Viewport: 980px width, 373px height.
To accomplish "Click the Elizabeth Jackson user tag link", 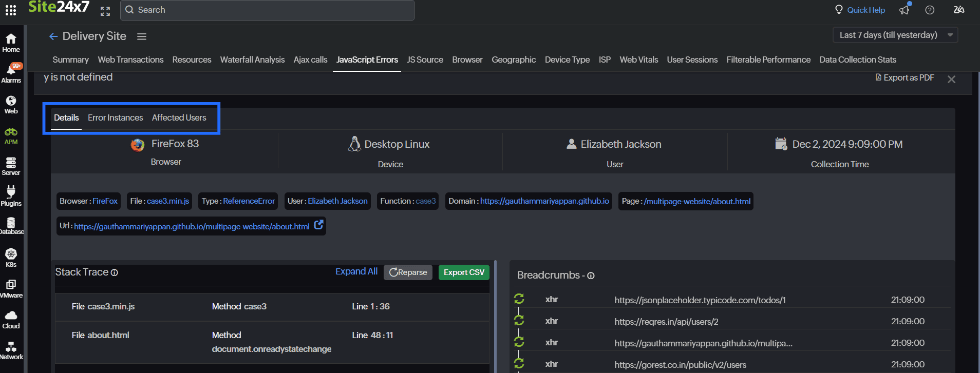I will point(337,201).
